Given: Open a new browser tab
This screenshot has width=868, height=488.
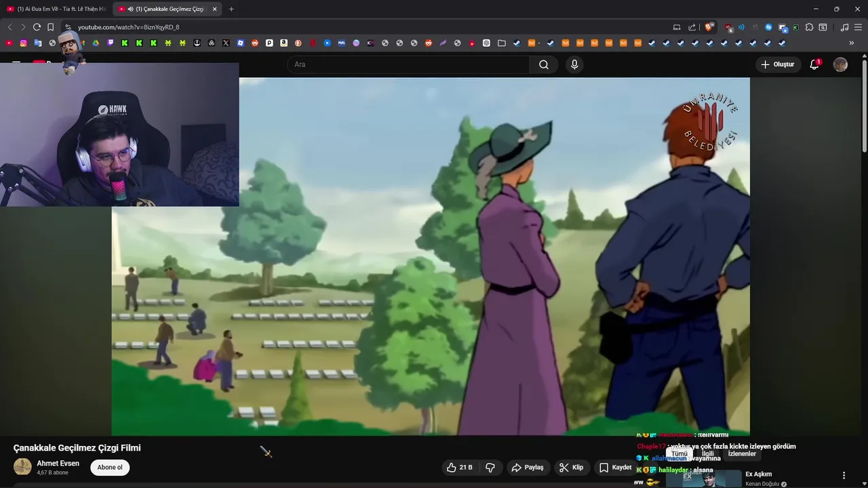Looking at the screenshot, I should (x=231, y=9).
